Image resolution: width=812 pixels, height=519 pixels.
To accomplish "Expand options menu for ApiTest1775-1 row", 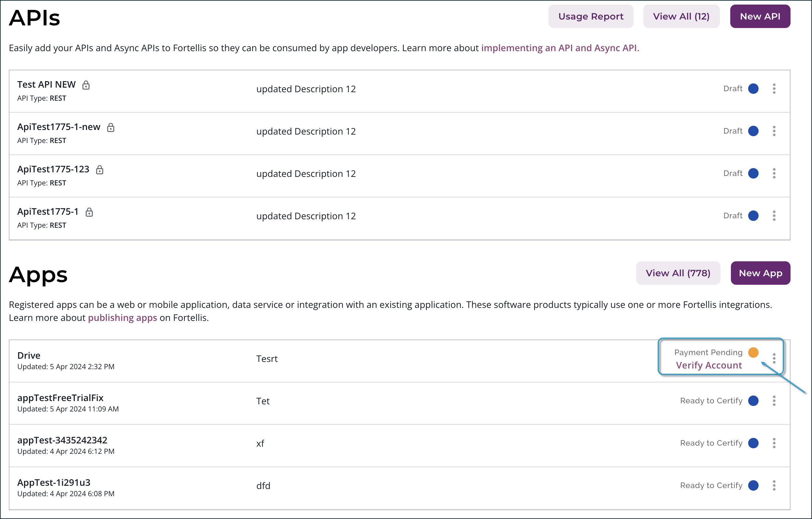I will [x=774, y=216].
